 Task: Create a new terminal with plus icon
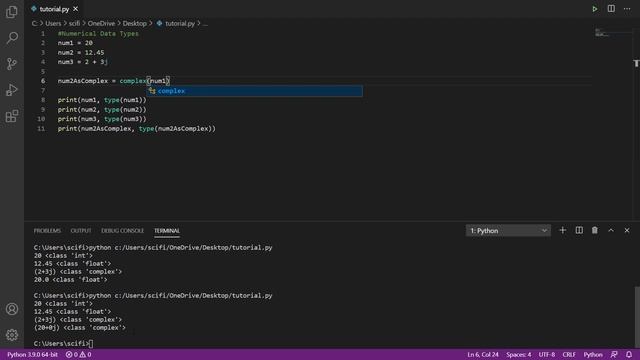(x=562, y=231)
